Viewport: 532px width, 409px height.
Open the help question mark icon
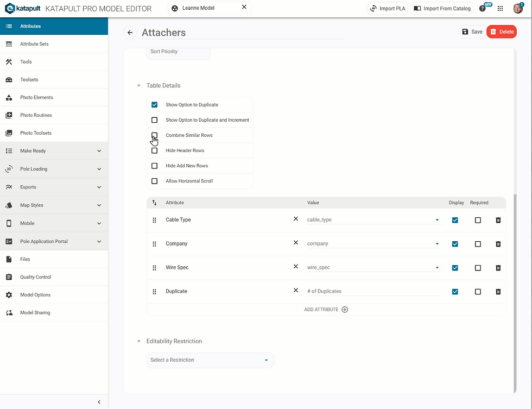pos(482,9)
